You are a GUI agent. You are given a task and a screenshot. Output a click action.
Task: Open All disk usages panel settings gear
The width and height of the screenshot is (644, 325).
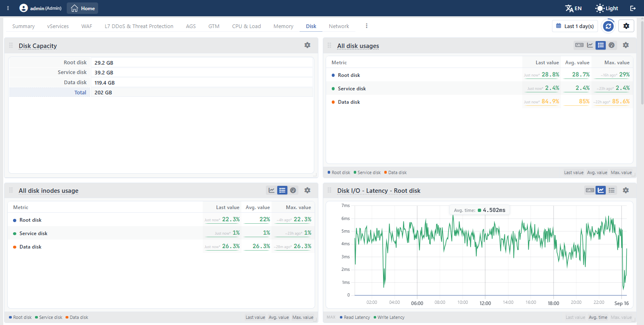[626, 45]
